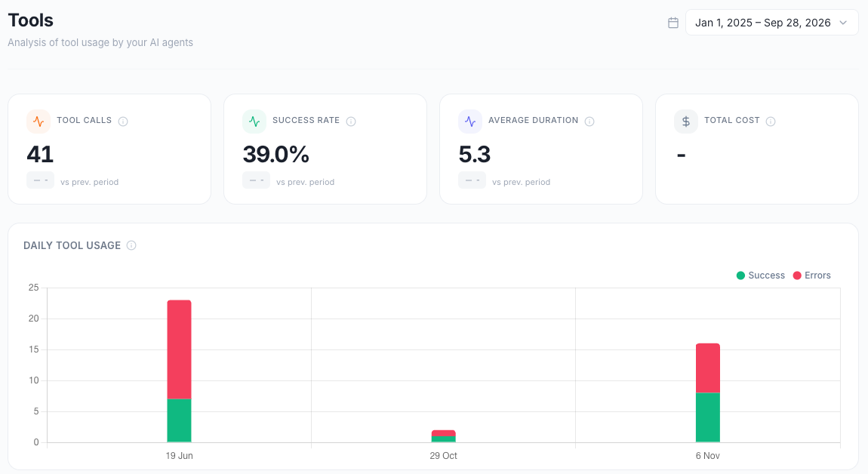
Task: Click the page subtitle about AI agents
Action: point(100,42)
